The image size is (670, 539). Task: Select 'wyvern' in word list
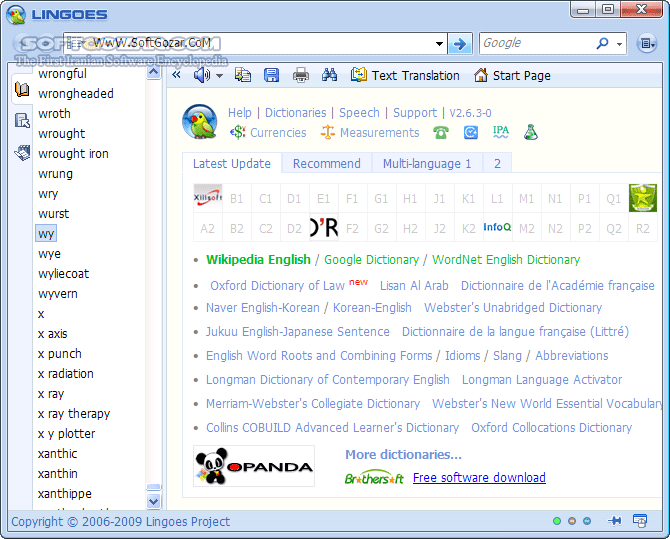tap(58, 294)
